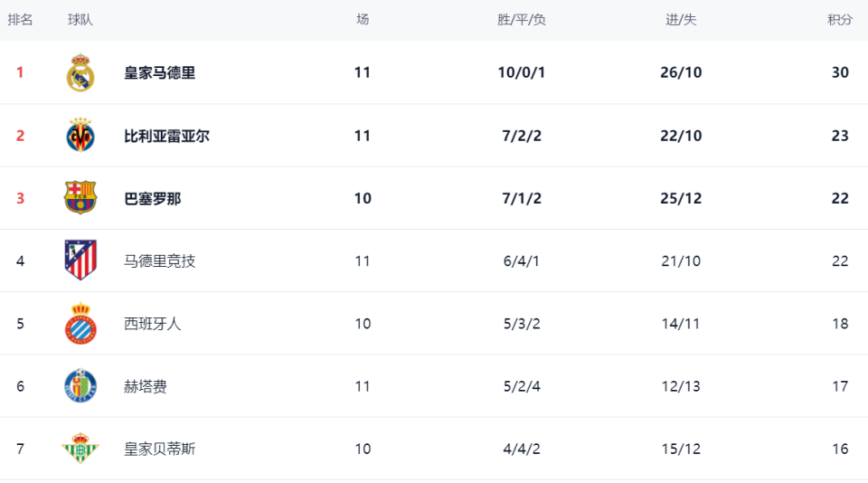Click the 皇家贝蒂斯 team name
The width and height of the screenshot is (868, 483).
click(160, 449)
